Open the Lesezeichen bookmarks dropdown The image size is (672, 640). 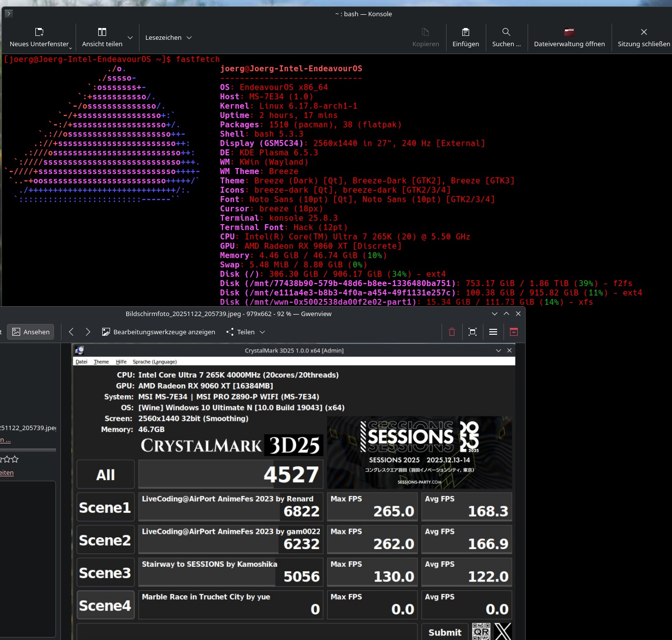(168, 38)
